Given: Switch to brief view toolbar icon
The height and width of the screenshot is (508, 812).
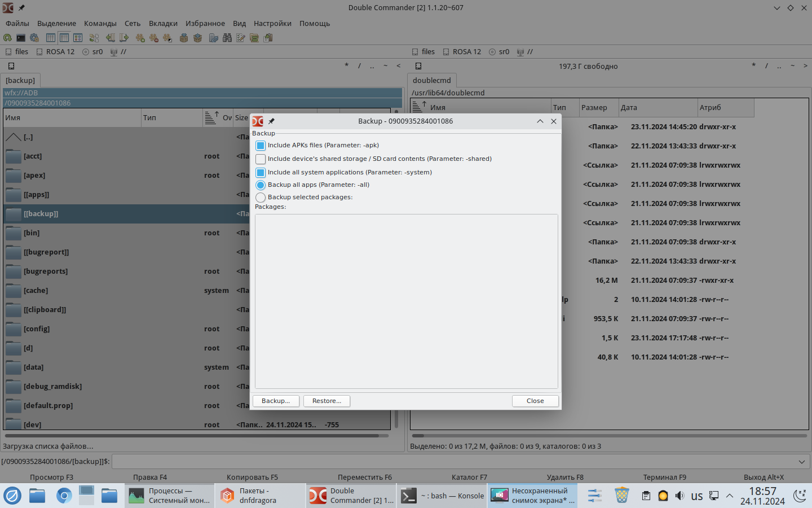Looking at the screenshot, I should [x=51, y=38].
